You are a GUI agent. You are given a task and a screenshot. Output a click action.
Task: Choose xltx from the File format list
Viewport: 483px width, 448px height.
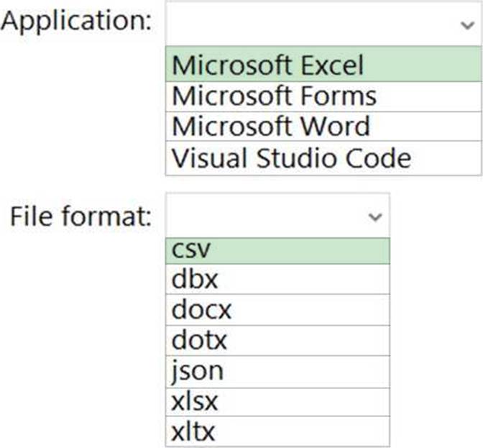coord(277,431)
